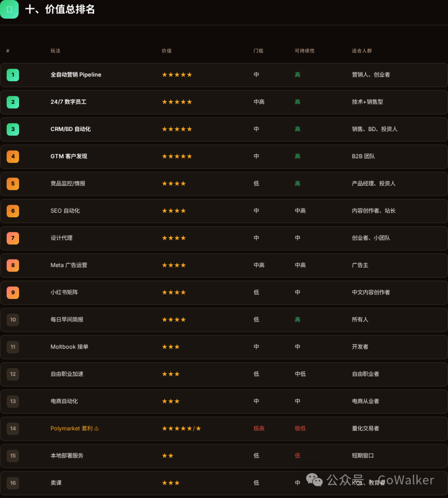Viewport: 448px width, 498px height.
Task: Click Meta 广告运营 entry
Action: tap(69, 265)
